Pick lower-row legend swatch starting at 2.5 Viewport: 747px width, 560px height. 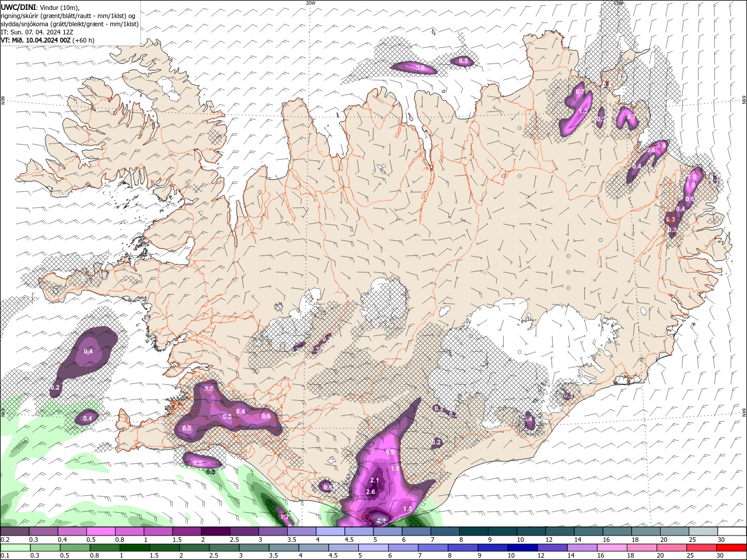(x=225, y=548)
